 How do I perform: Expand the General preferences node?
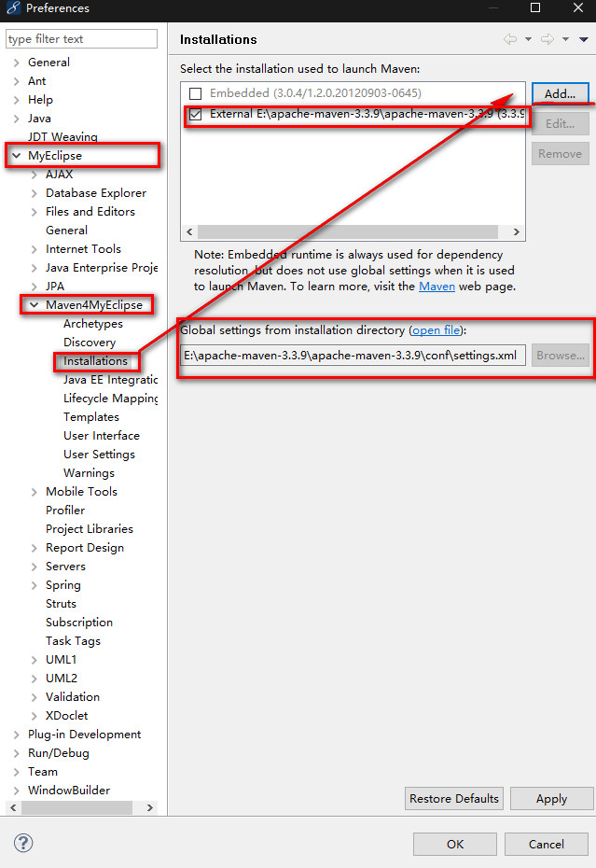click(16, 63)
